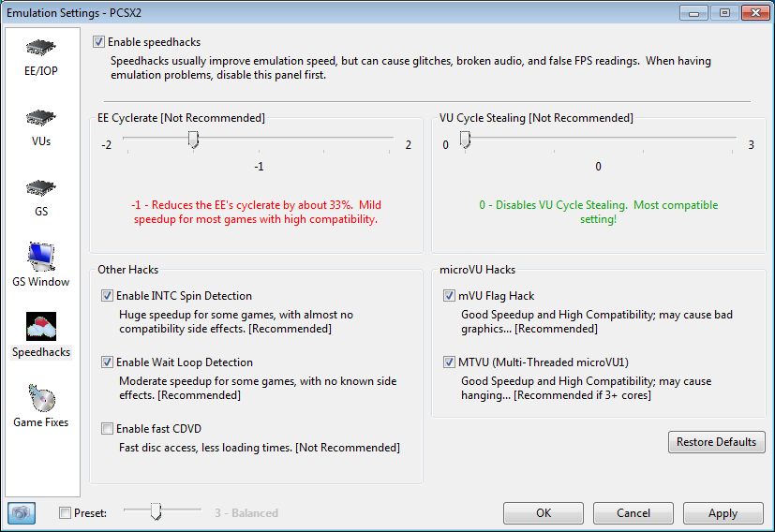
Task: Enable the Preset checkbox
Action: pos(65,512)
